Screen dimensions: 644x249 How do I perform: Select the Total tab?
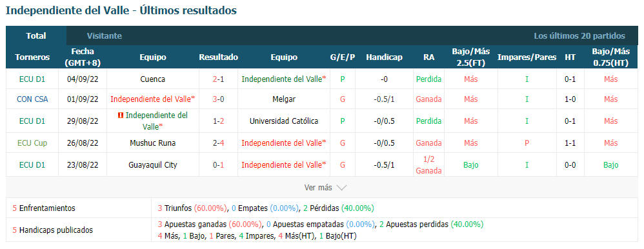click(36, 36)
